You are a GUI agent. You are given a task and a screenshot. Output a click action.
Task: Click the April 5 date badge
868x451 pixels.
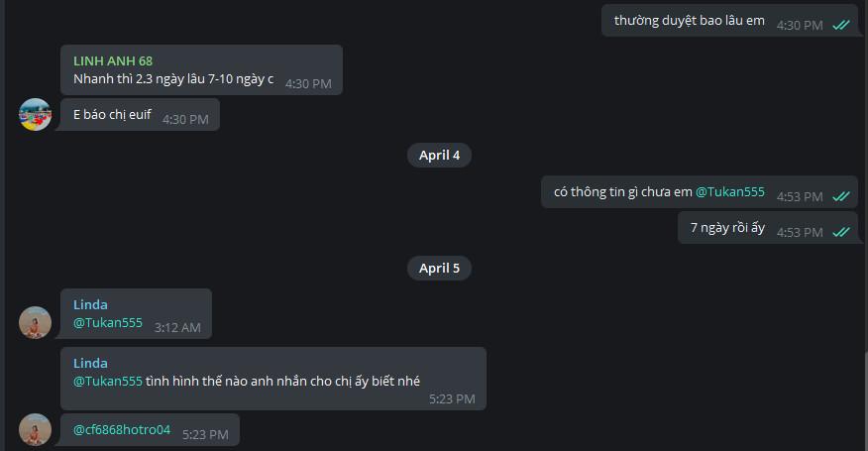439,268
